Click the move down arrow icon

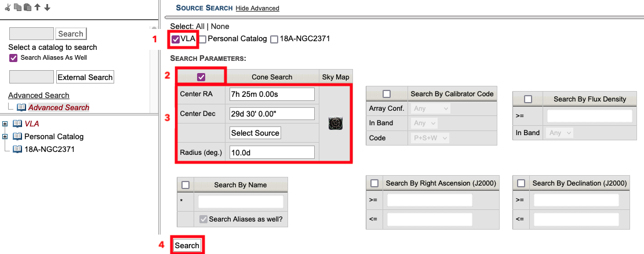(47, 8)
